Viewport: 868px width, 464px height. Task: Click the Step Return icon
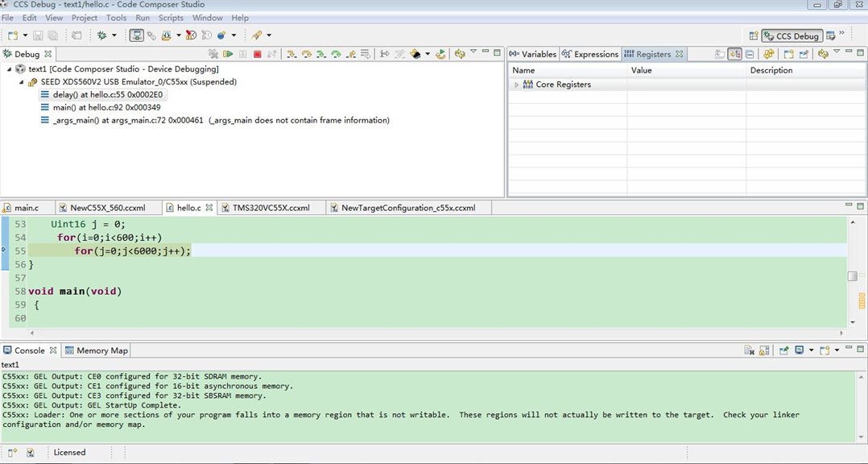(351, 54)
